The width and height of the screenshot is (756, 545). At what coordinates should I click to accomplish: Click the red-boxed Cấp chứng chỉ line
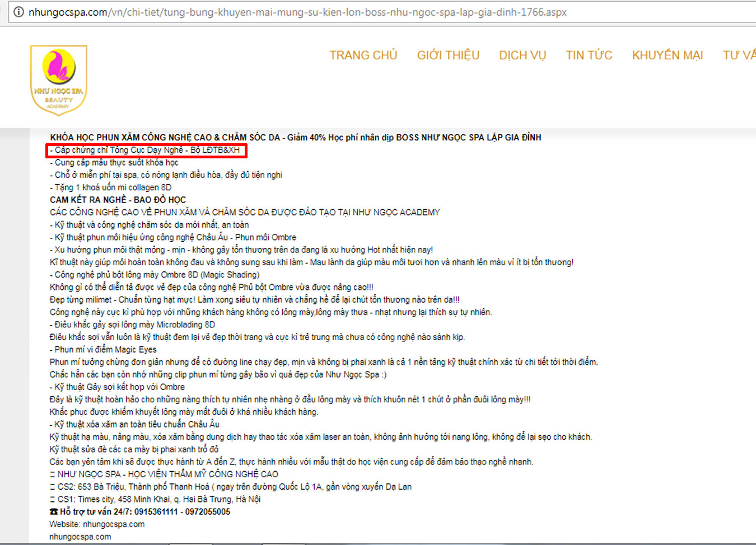pos(146,150)
